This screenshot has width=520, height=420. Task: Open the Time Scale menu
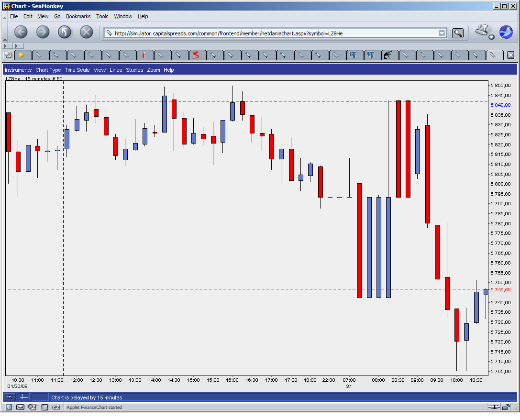(x=77, y=70)
